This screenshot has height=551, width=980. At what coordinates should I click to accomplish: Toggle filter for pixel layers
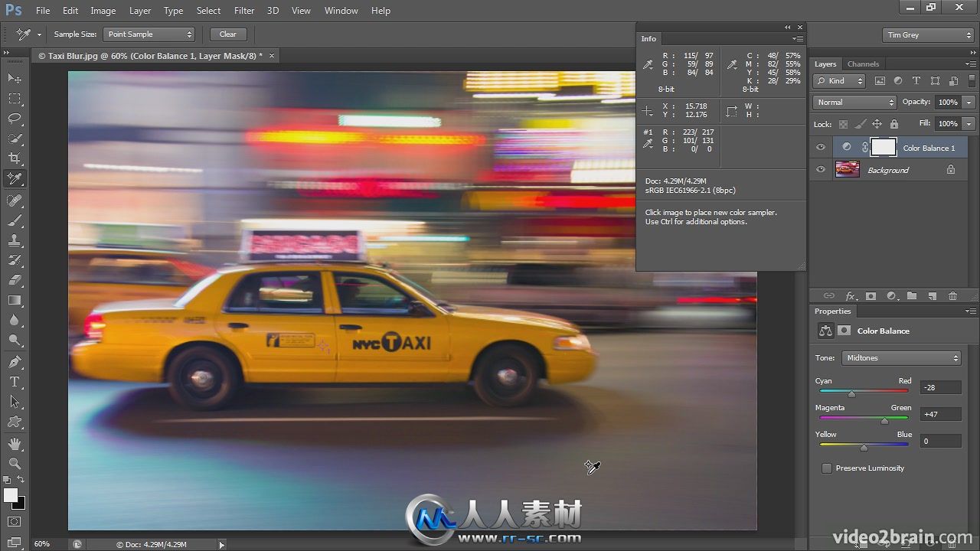tap(880, 80)
